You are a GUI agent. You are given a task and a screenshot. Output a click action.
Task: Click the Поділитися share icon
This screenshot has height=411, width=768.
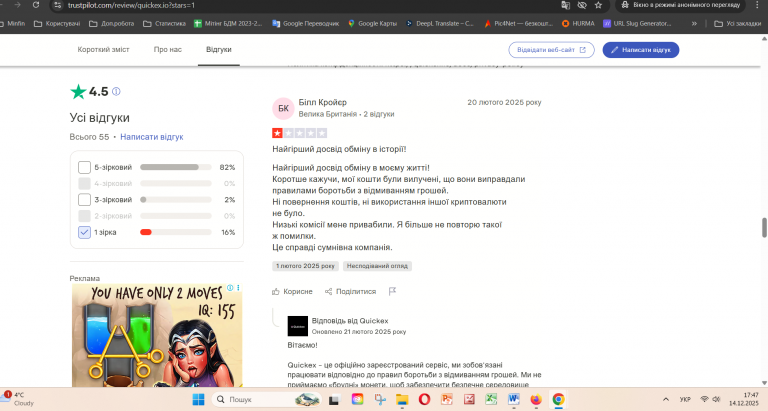click(x=328, y=291)
